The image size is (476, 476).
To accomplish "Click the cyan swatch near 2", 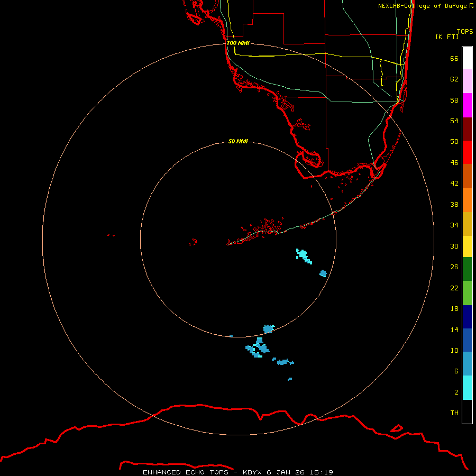I will (467, 388).
